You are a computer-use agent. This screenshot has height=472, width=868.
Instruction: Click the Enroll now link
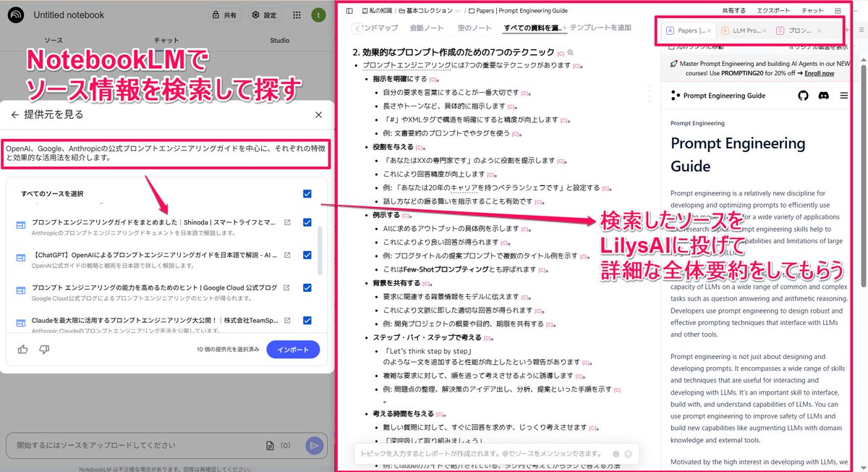click(819, 73)
